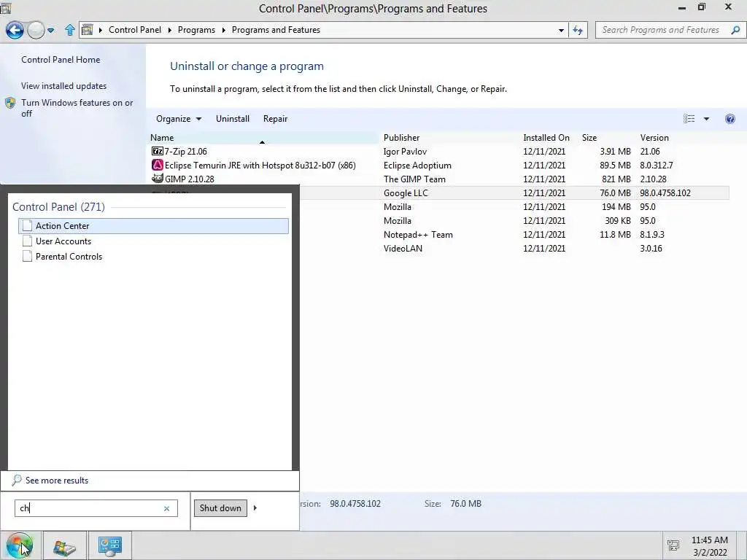Select the Google LLC publisher row
This screenshot has height=560, width=747.
click(x=514, y=192)
